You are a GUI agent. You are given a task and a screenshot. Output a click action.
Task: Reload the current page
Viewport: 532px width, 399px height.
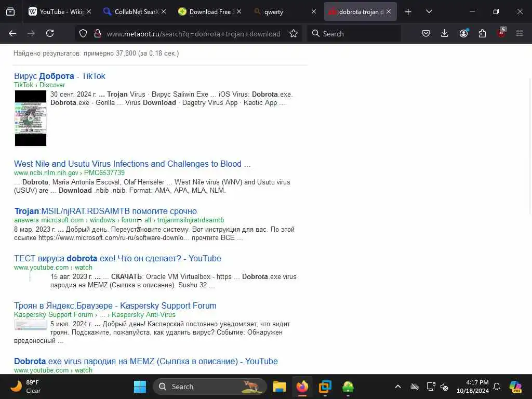click(50, 33)
